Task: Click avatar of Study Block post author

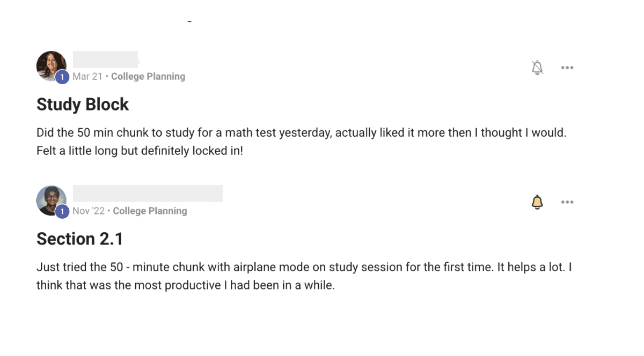Action: [50, 64]
